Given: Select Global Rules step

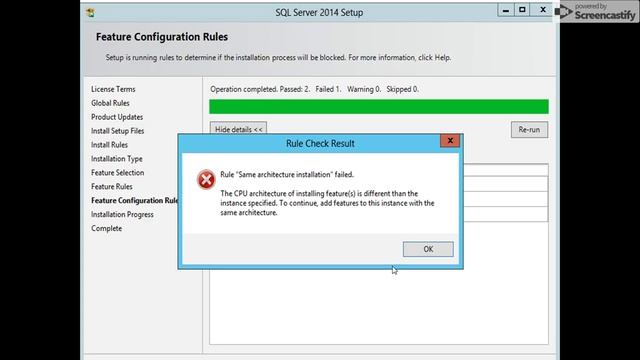Looking at the screenshot, I should pyautogui.click(x=110, y=103).
